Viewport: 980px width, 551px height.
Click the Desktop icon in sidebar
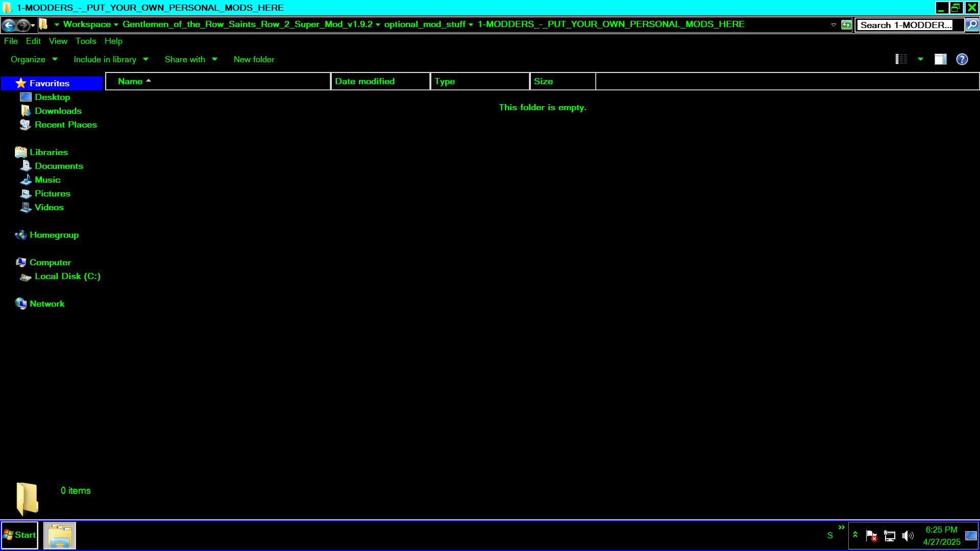coord(26,97)
